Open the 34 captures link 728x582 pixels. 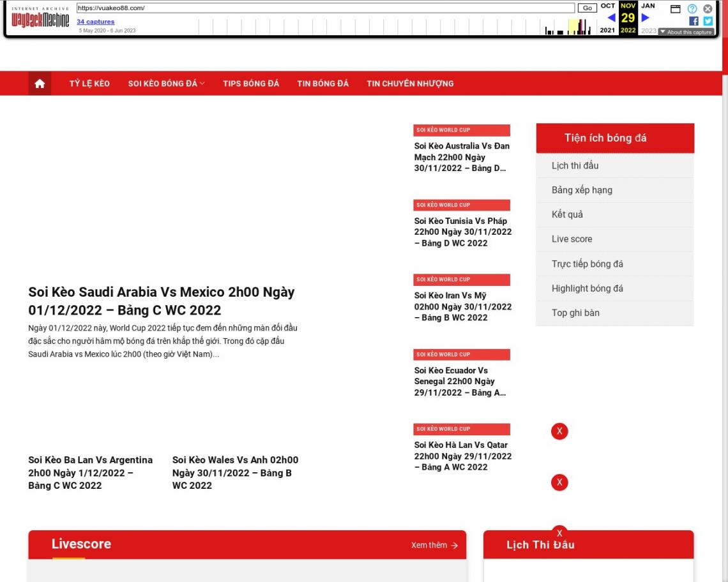pos(95,21)
